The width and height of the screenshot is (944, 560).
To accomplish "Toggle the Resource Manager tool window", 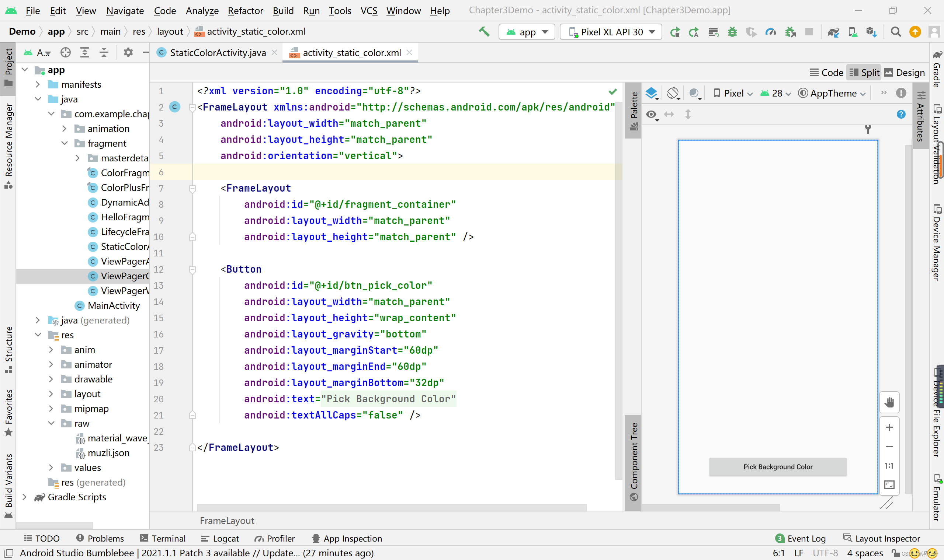I will click(x=8, y=146).
